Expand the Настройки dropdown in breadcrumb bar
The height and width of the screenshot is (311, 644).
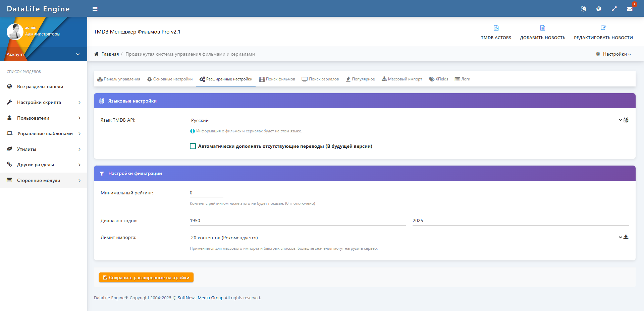613,54
